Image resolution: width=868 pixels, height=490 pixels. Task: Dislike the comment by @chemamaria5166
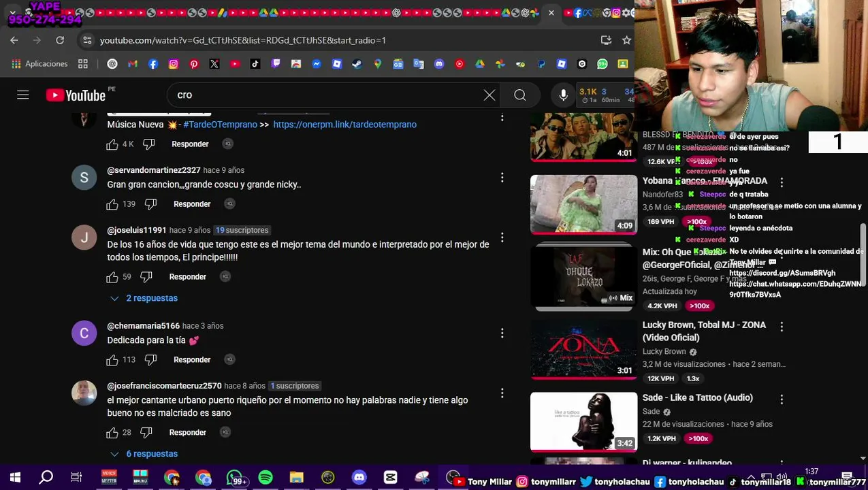150,360
